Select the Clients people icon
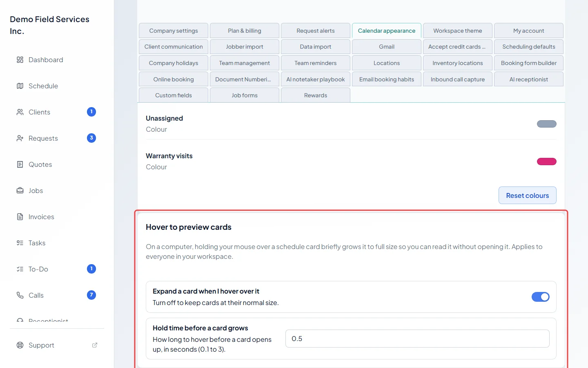Screen dimensions: 588x368 pyautogui.click(x=20, y=112)
